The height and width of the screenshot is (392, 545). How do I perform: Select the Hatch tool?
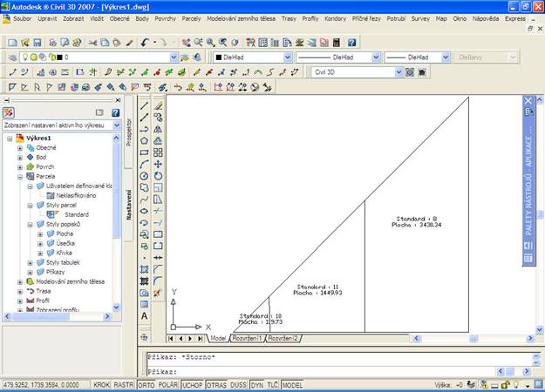click(144, 269)
